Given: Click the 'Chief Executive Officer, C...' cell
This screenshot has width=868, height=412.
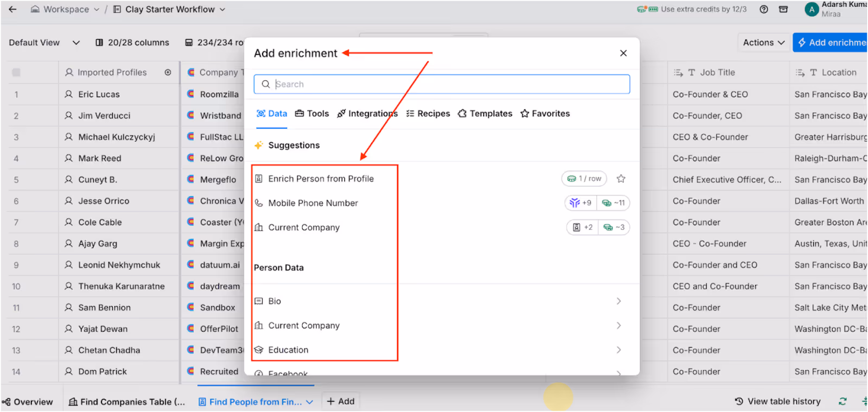Looking at the screenshot, I should [728, 180].
